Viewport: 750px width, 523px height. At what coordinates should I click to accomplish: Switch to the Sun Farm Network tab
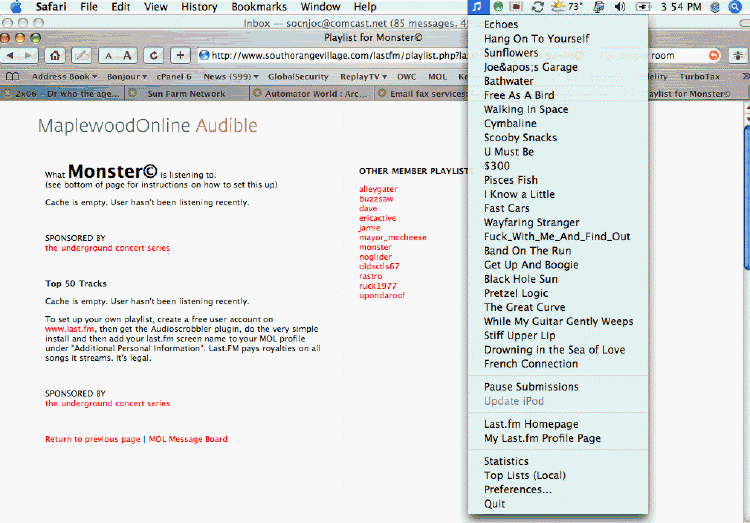(x=186, y=94)
